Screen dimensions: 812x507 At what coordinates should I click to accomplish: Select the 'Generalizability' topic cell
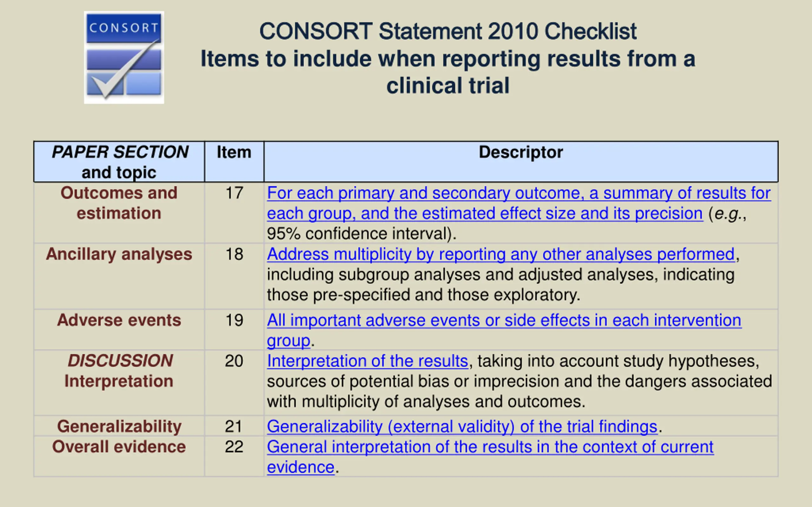119,426
